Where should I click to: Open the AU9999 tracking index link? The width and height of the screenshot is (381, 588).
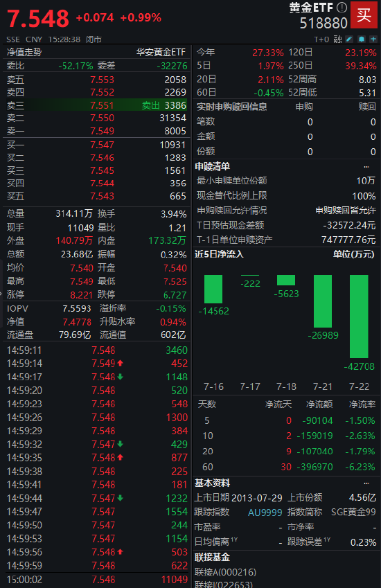coord(265,513)
